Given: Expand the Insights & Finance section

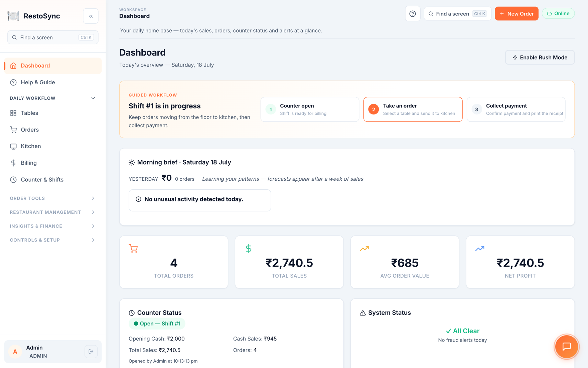Looking at the screenshot, I should [x=53, y=226].
